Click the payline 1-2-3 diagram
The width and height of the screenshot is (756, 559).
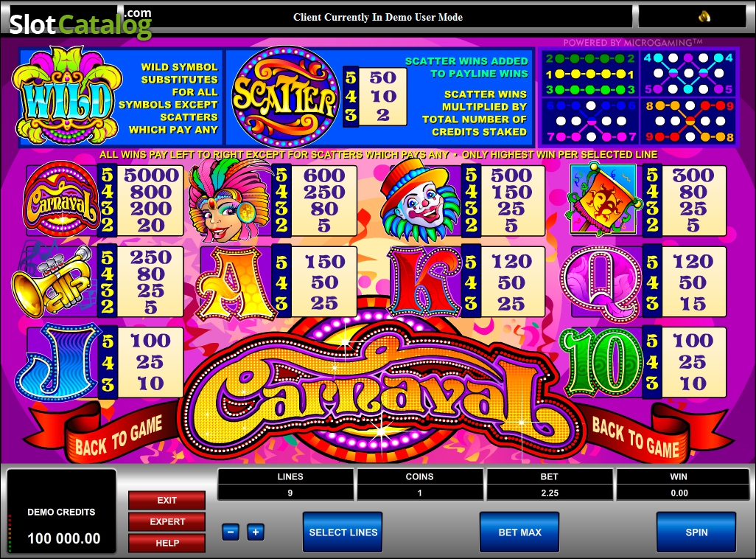pos(590,74)
